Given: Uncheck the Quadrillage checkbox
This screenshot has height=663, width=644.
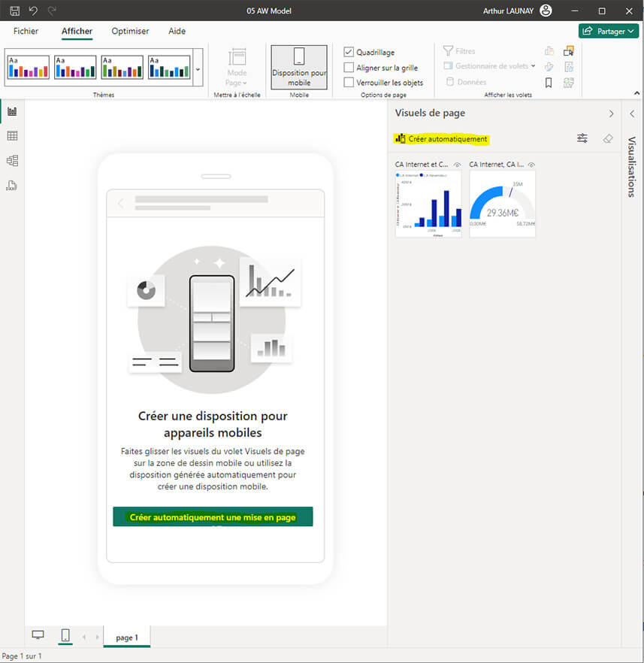Looking at the screenshot, I should click(x=349, y=52).
